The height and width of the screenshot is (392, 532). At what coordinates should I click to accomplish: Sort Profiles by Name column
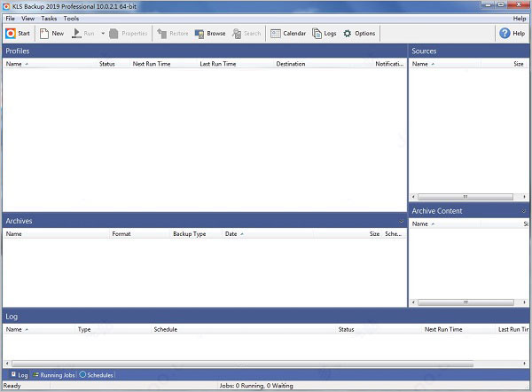click(x=51, y=64)
